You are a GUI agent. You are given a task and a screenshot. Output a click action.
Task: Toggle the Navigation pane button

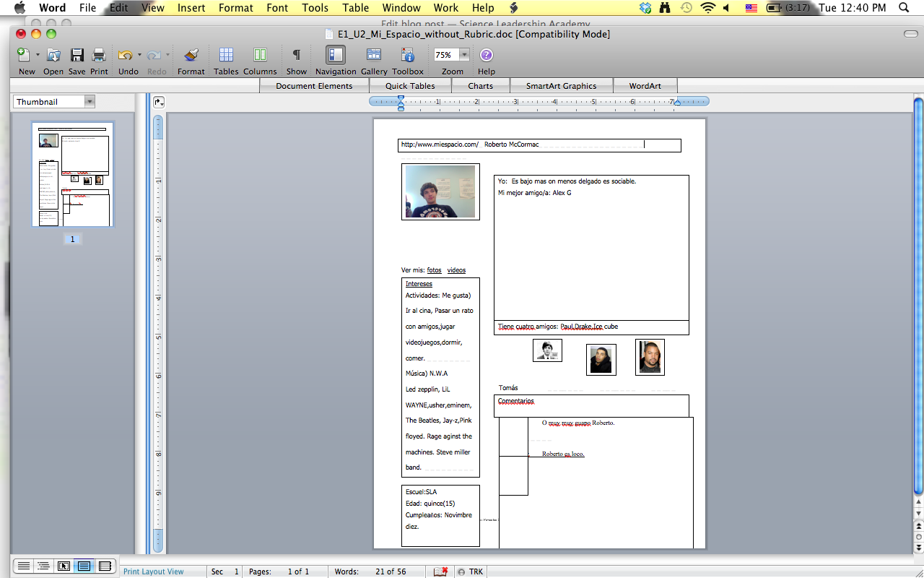[x=336, y=56]
